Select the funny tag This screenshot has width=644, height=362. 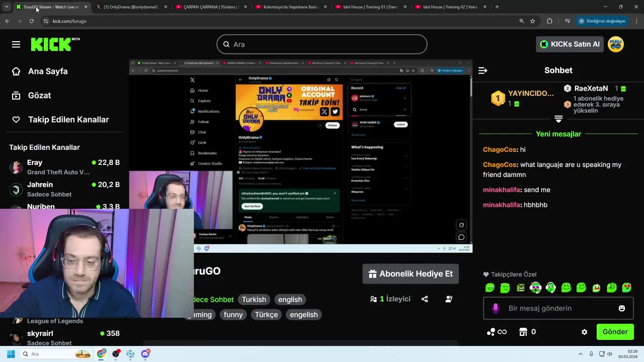(x=233, y=315)
